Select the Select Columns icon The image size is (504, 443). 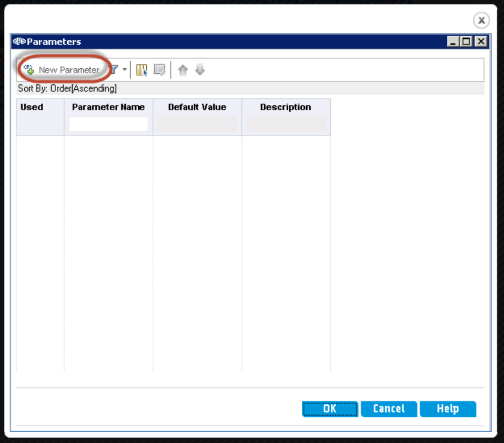[x=143, y=69]
